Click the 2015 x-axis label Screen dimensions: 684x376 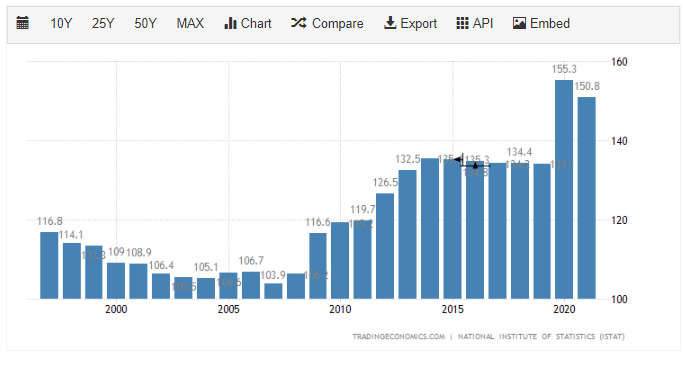[x=452, y=309]
